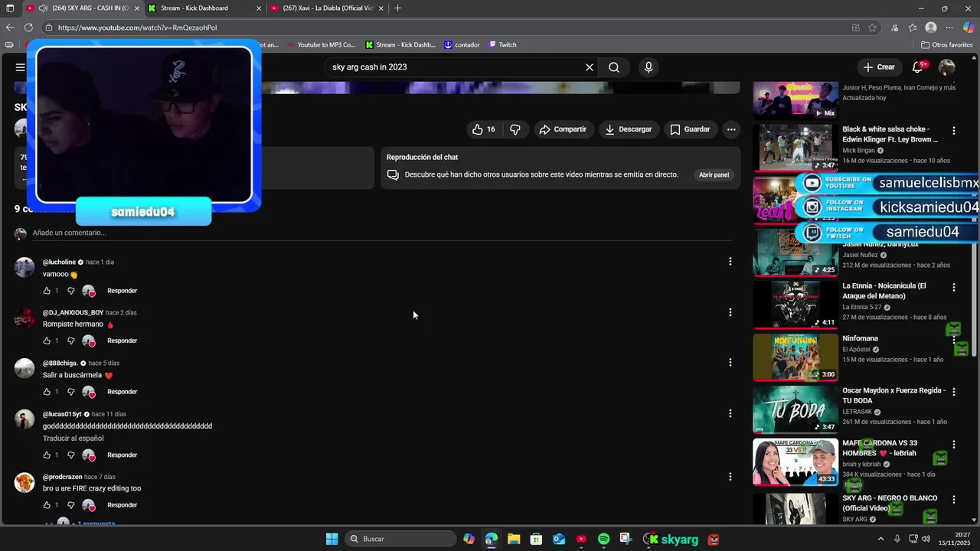The width and height of the screenshot is (980, 551).
Task: Open MAFE CARDONA VS 33 HOMBRES thumbnail
Action: tap(795, 461)
